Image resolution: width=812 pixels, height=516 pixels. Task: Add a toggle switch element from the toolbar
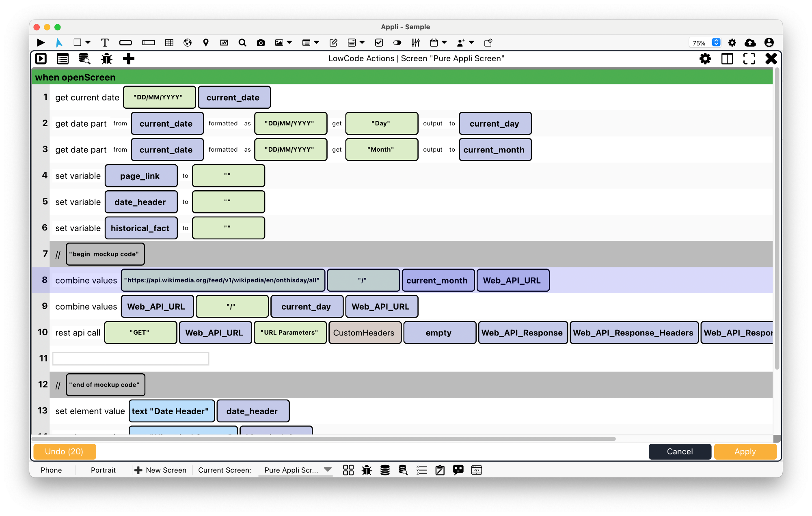(x=397, y=43)
